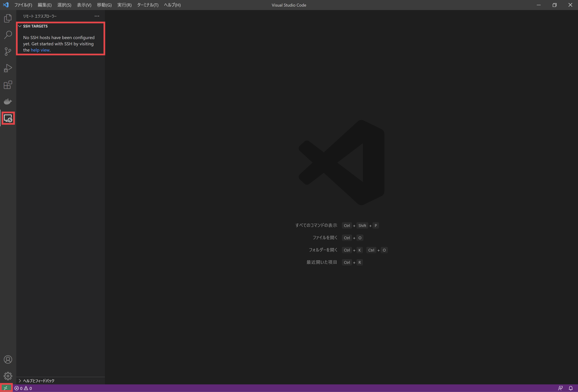
Task: Collapse the SSH TARGETS section
Action: click(20, 26)
